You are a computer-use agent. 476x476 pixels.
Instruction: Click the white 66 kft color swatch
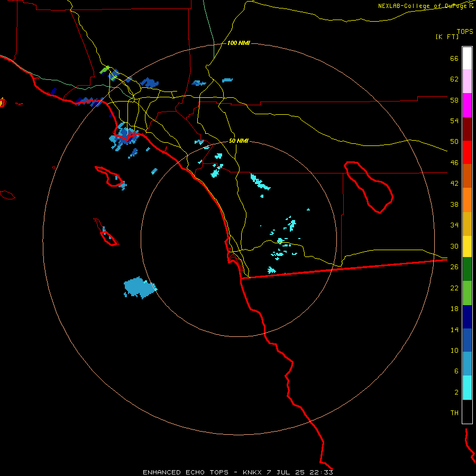tap(467, 58)
